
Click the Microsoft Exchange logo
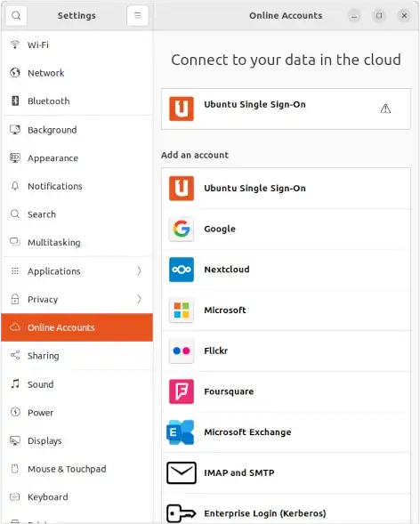[x=181, y=432]
